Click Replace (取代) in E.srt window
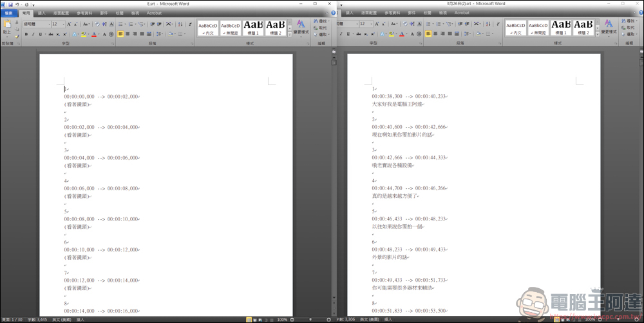The width and height of the screenshot is (644, 323). [x=320, y=28]
